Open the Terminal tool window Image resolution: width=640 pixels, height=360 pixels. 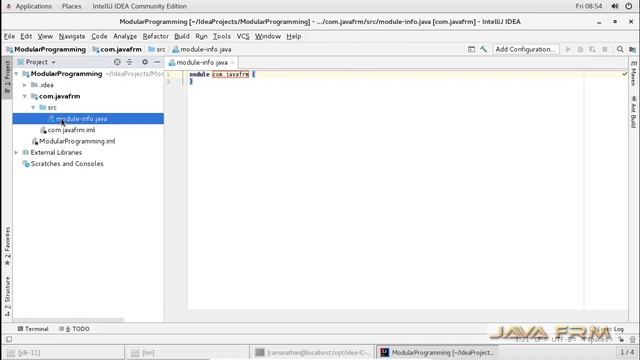[33, 329]
